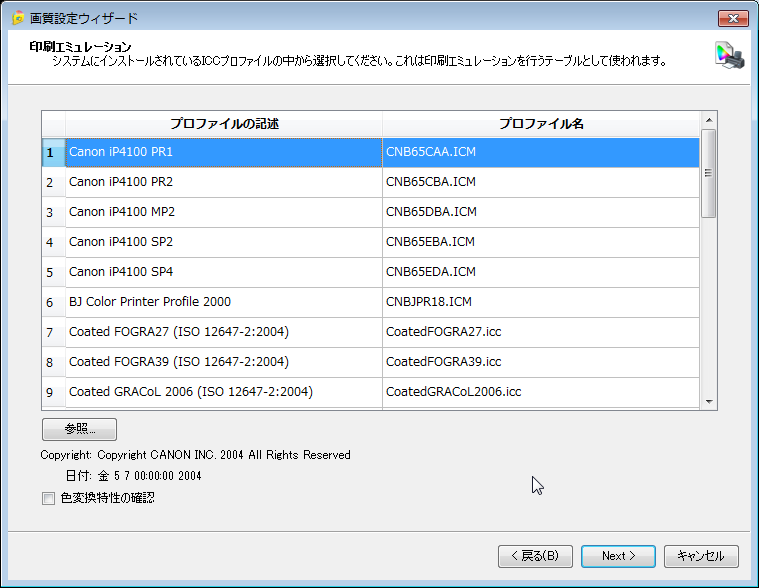Viewport: 759px width, 588px height.
Task: Proceed with the Next button
Action: click(x=618, y=556)
